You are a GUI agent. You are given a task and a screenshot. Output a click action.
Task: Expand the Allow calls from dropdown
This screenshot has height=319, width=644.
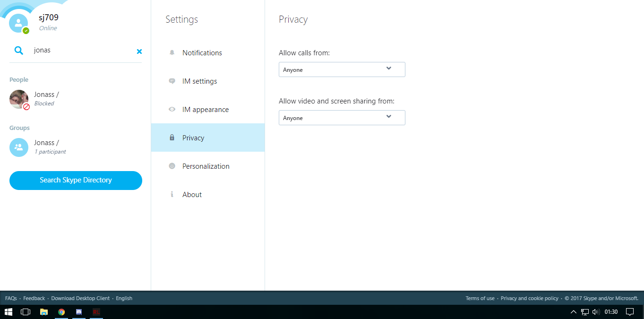342,69
